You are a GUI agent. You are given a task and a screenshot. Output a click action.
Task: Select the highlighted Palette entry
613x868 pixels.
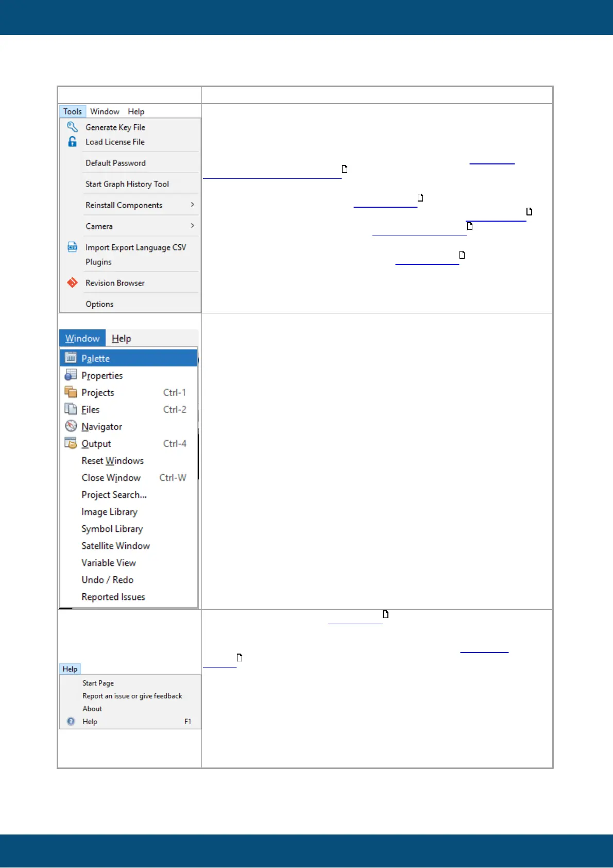(129, 358)
